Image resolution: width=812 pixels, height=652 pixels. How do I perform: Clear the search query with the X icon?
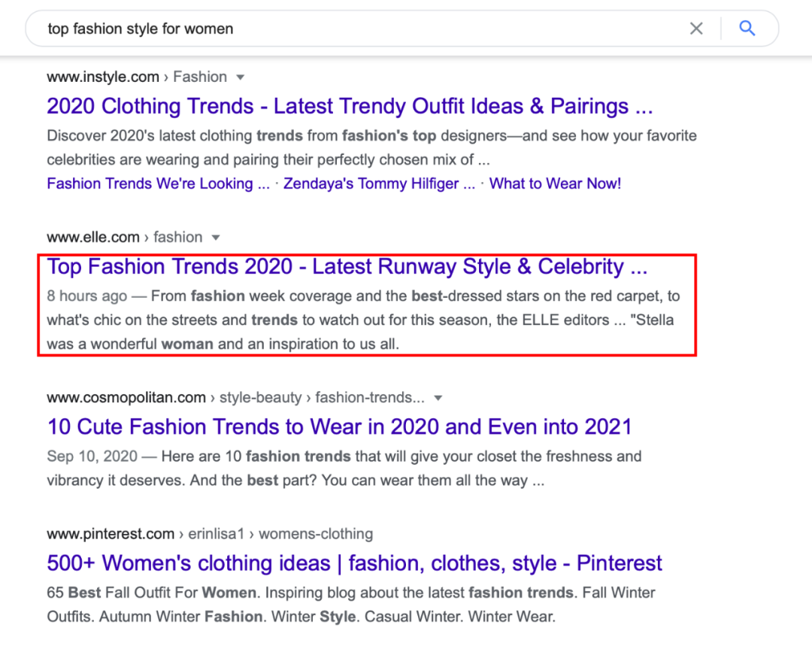coord(696,29)
